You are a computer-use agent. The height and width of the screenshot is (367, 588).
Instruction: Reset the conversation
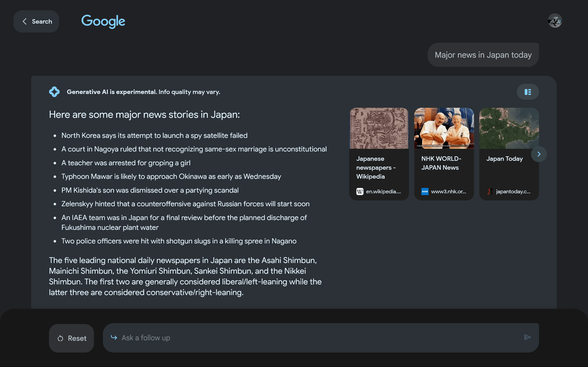(x=71, y=338)
